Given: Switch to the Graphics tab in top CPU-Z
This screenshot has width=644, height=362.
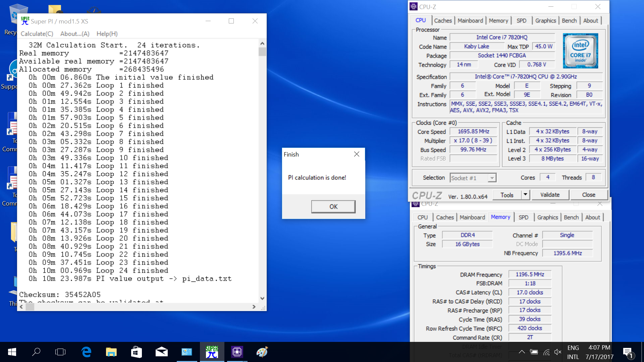Looking at the screenshot, I should (x=545, y=21).
